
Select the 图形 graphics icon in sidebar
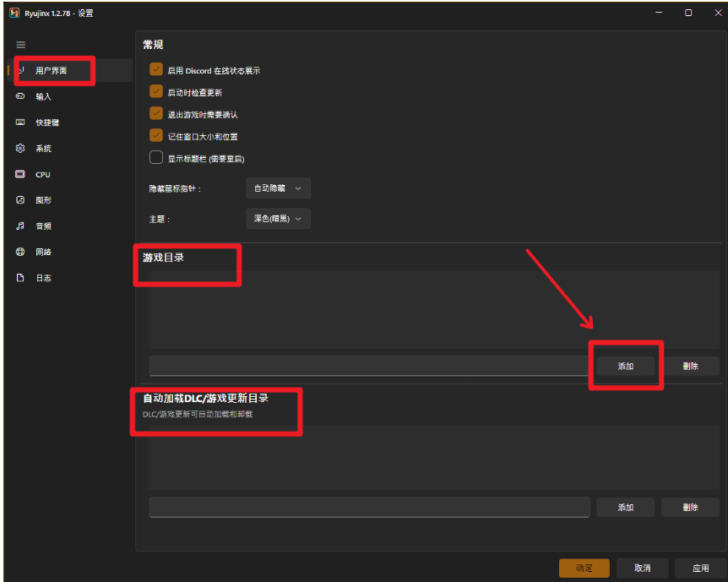(x=20, y=200)
